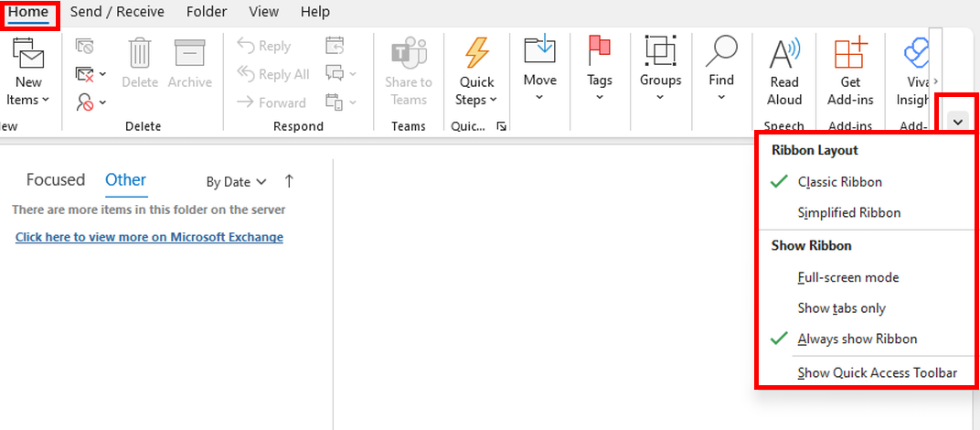Image resolution: width=980 pixels, height=430 pixels.
Task: Open the View tab
Action: click(x=264, y=12)
